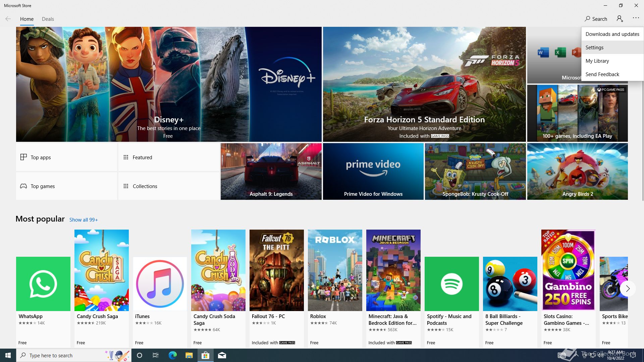Click Microsoft Store taskbar icon
The image size is (644, 362).
[x=205, y=355]
